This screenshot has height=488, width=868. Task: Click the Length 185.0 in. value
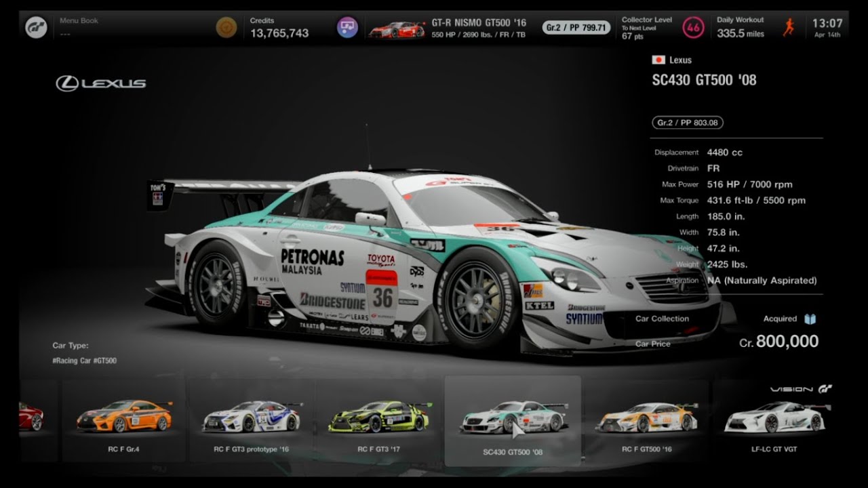[x=727, y=216]
